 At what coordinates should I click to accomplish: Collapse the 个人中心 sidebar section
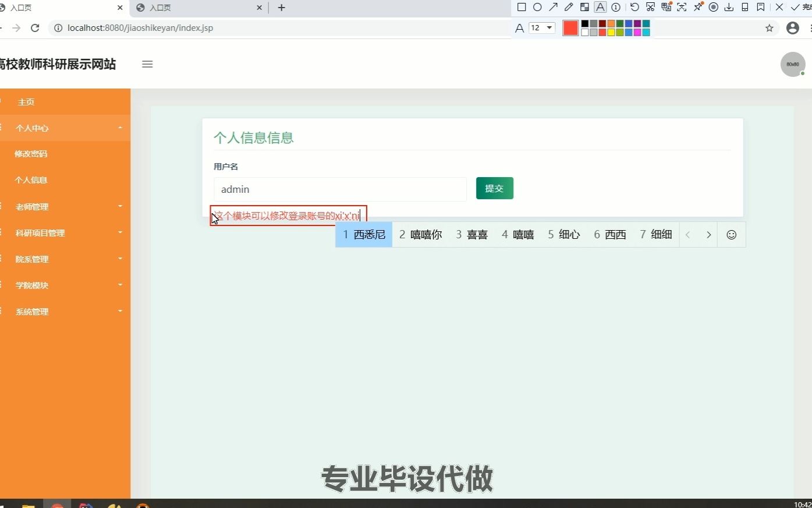(x=65, y=128)
